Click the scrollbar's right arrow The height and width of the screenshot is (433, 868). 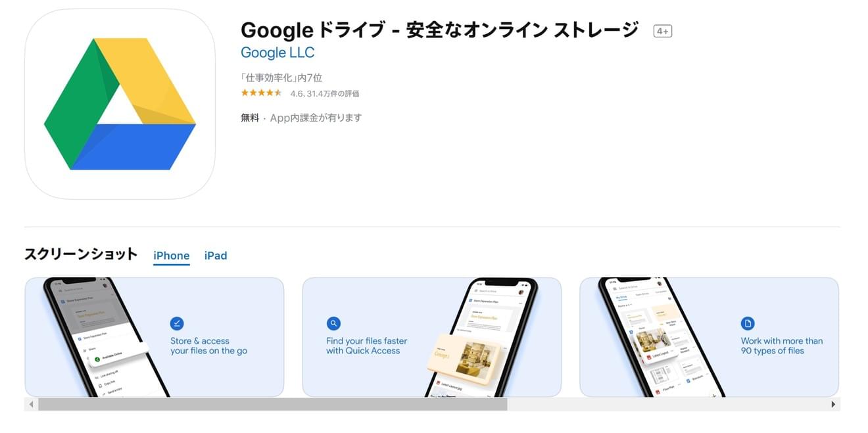(834, 404)
